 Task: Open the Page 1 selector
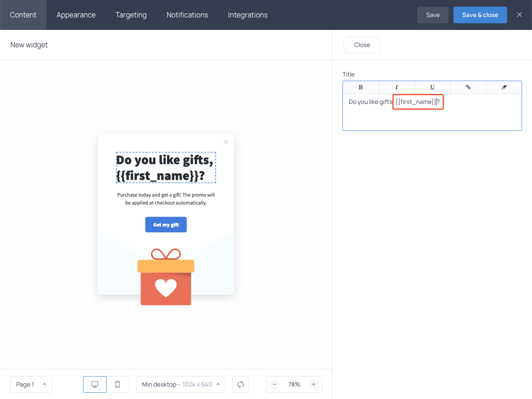pyautogui.click(x=31, y=384)
